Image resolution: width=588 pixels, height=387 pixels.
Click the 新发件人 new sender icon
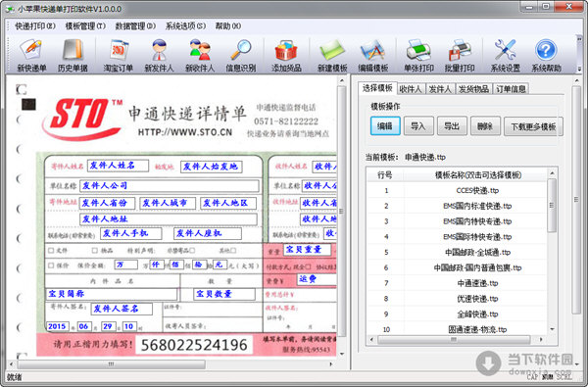[159, 56]
